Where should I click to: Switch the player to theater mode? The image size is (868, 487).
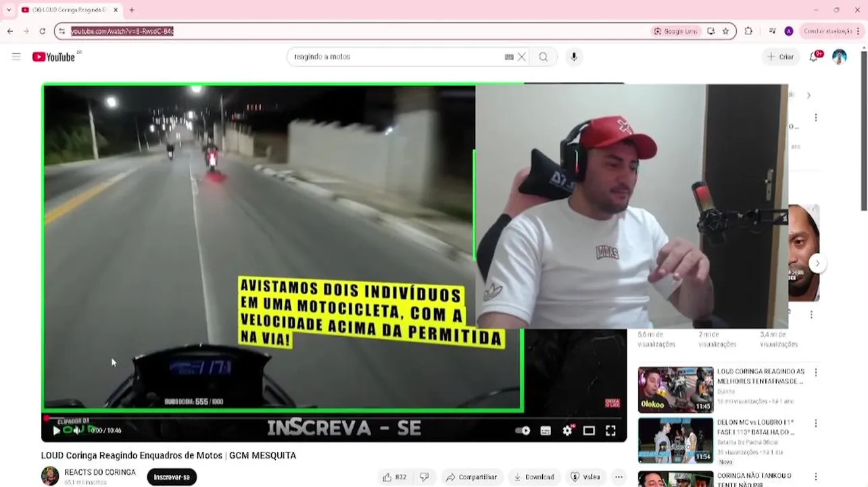coord(589,430)
